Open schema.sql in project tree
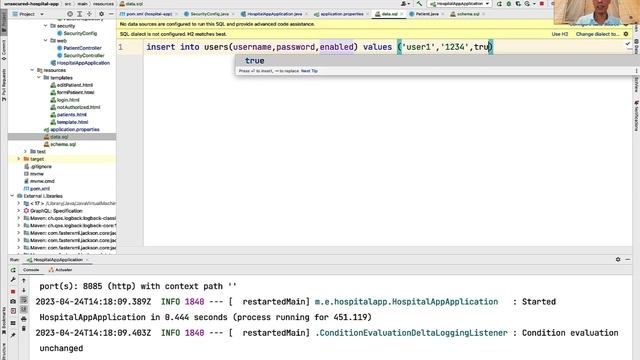Viewport: 640px width, 360px height. pyautogui.click(x=62, y=144)
